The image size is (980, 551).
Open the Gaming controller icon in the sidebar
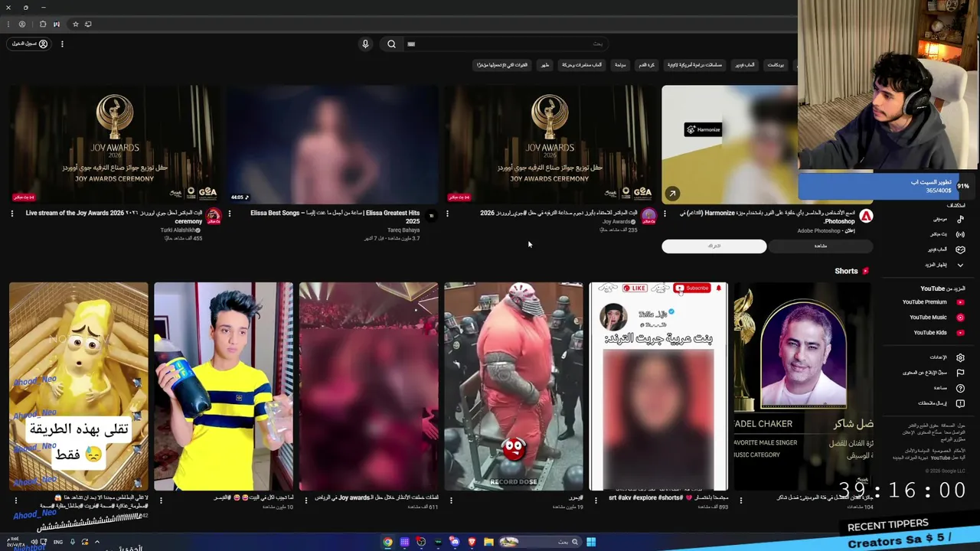pos(960,249)
